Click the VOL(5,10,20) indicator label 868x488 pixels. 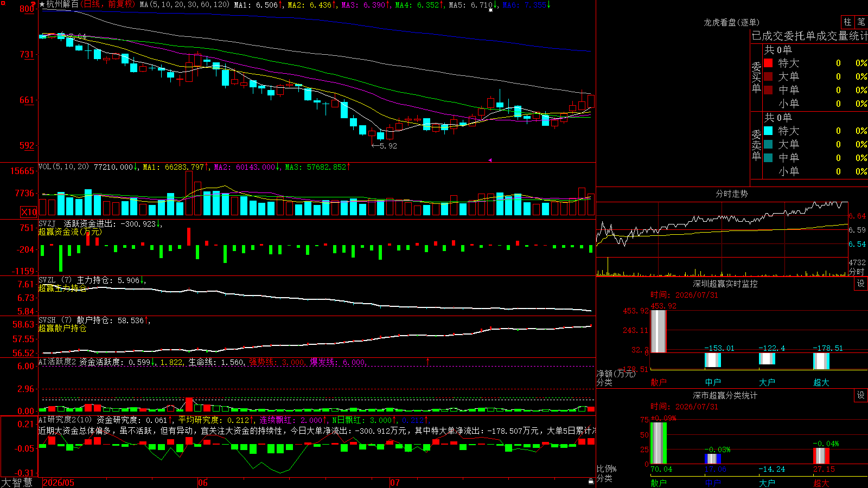coord(63,166)
